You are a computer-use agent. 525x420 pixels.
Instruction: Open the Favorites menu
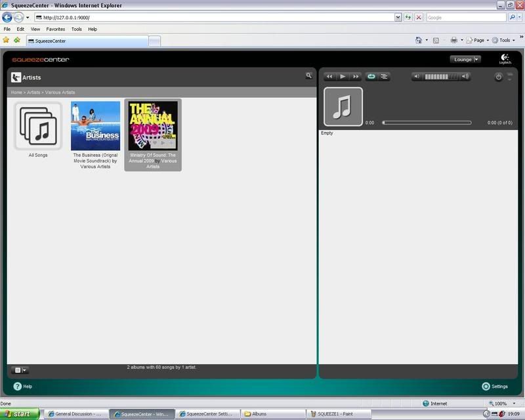pyautogui.click(x=55, y=29)
